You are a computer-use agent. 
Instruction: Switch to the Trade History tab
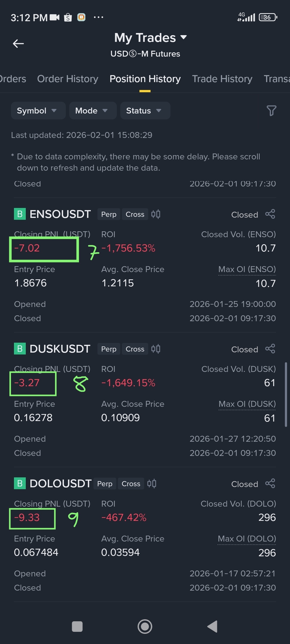coord(222,79)
